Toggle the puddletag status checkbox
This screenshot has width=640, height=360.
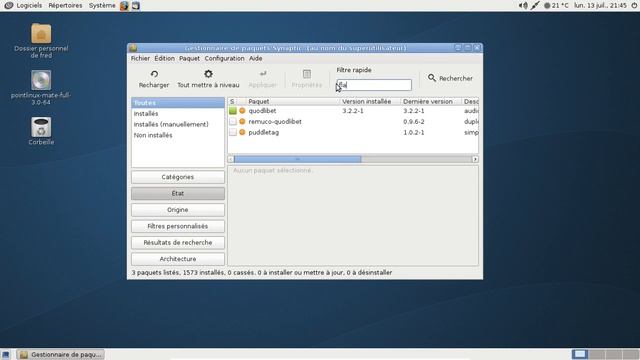(x=233, y=132)
